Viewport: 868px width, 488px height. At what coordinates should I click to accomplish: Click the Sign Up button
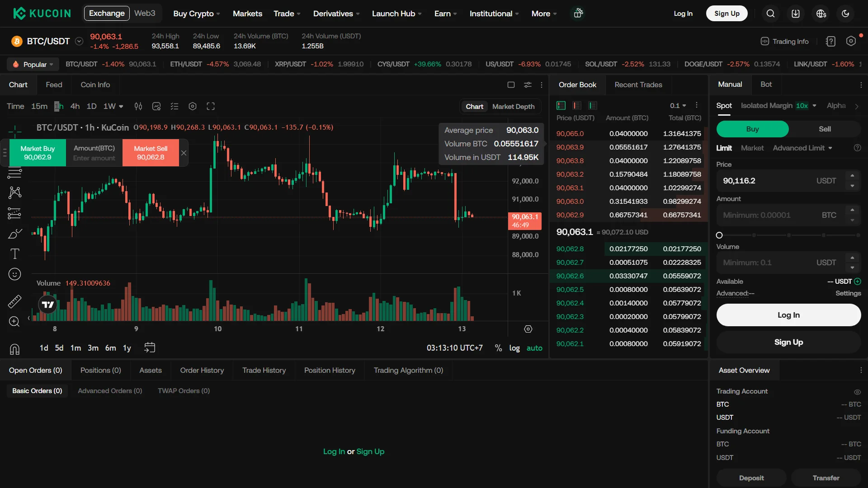[x=726, y=14]
